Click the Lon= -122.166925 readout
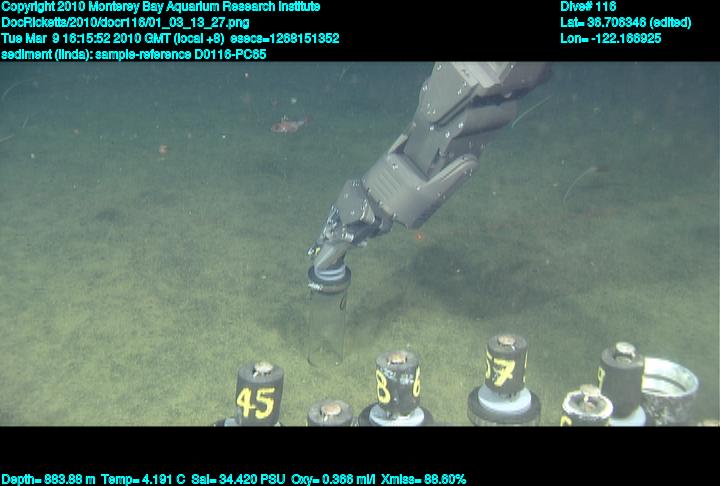 pyautogui.click(x=611, y=38)
